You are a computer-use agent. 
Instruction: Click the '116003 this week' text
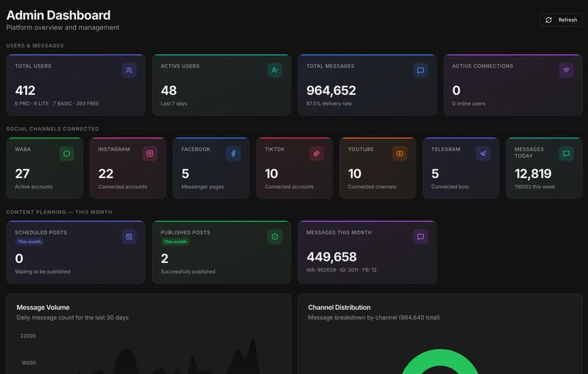point(535,187)
